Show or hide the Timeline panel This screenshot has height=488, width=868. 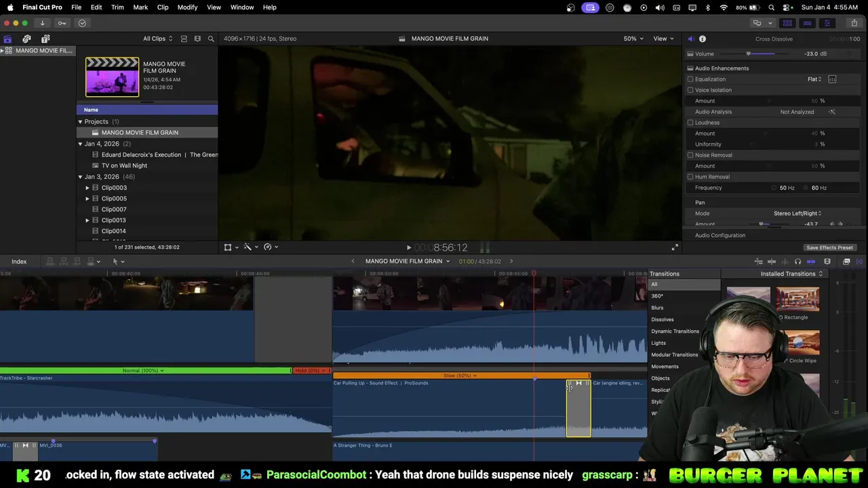coord(807,23)
